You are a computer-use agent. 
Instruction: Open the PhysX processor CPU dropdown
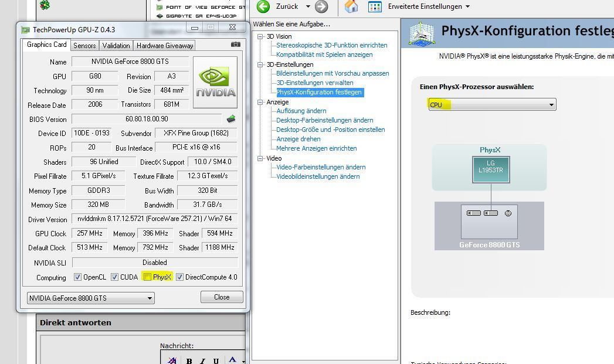(x=492, y=104)
